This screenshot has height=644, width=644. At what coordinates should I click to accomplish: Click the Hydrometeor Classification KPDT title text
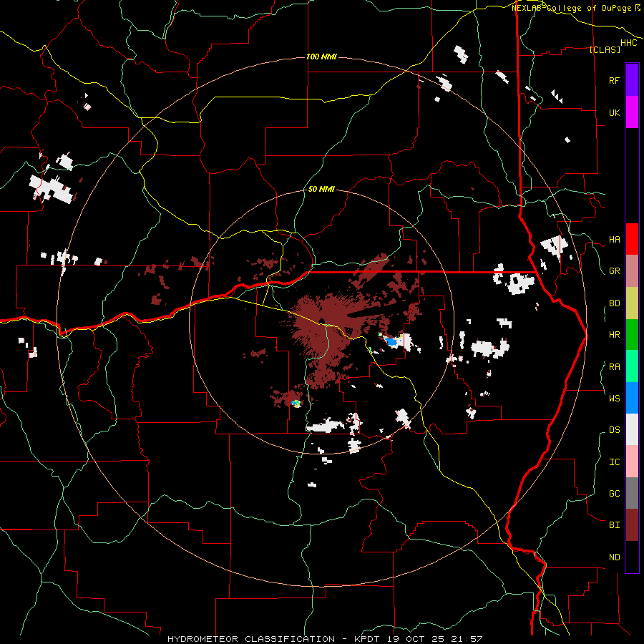tap(325, 639)
